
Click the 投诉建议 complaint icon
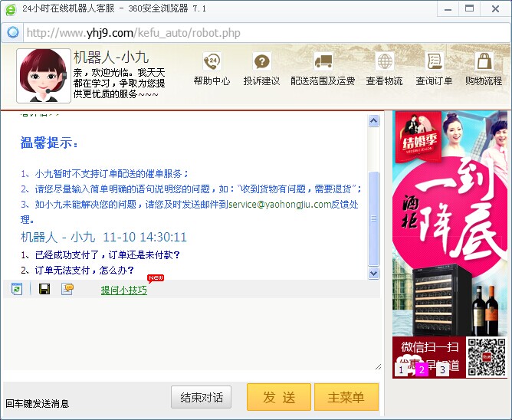tap(261, 61)
